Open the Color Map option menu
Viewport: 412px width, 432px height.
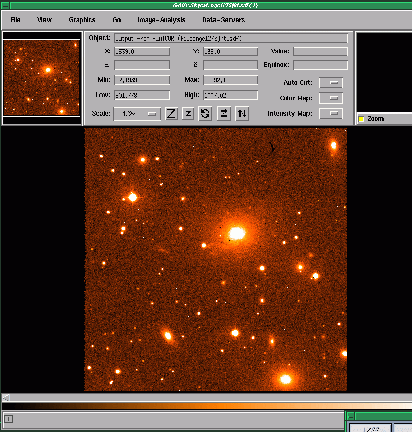(331, 98)
